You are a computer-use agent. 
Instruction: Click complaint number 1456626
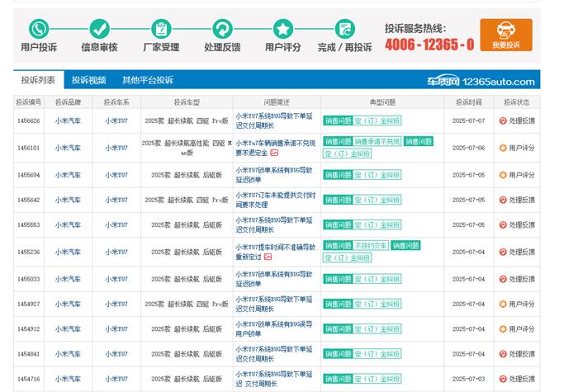(x=29, y=120)
